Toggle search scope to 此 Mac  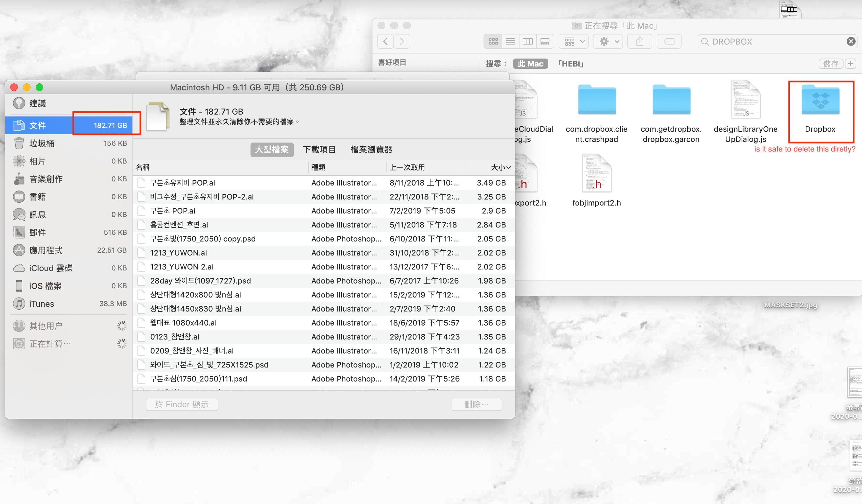pyautogui.click(x=530, y=64)
